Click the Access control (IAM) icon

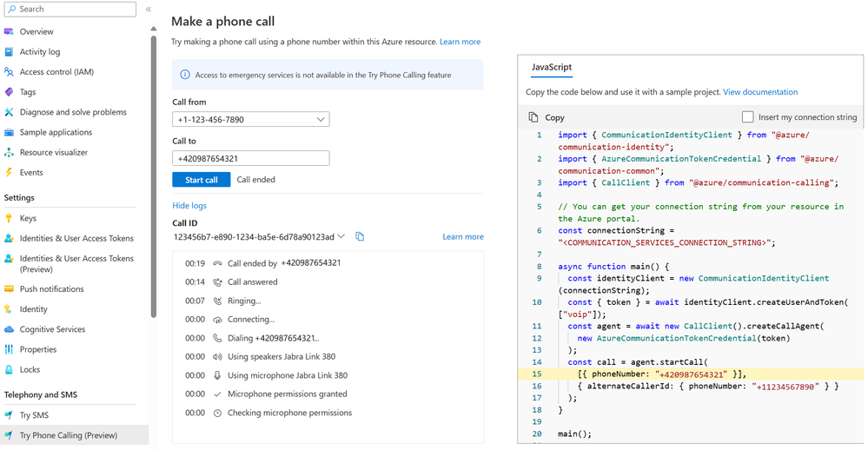[9, 72]
